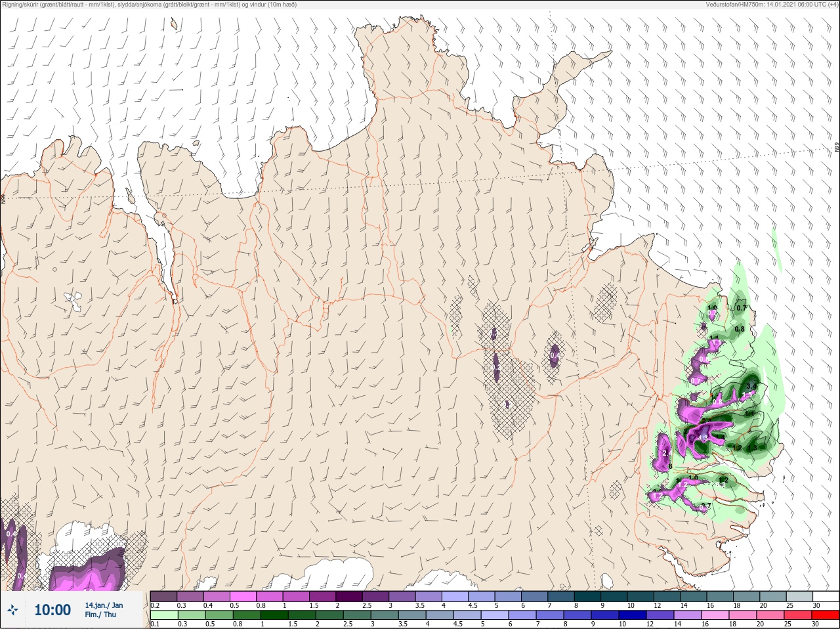Click the 4.3 precipitation value in the purple area
This screenshot has height=629, width=840.
tap(703, 438)
